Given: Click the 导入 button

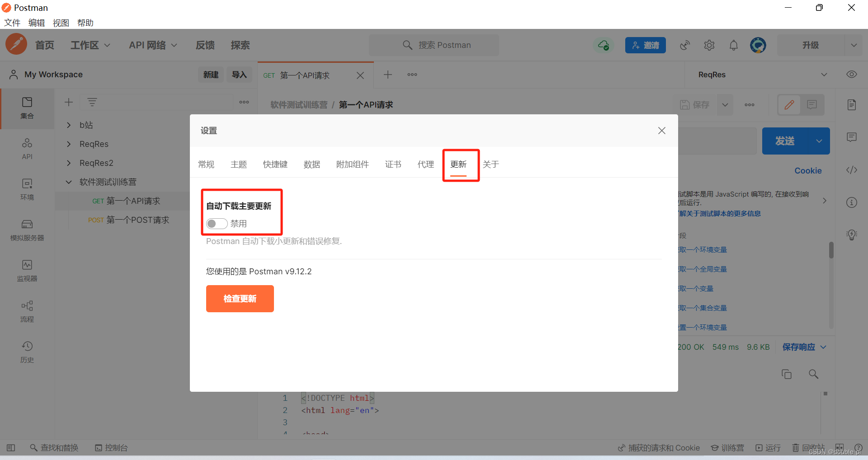Looking at the screenshot, I should 239,75.
